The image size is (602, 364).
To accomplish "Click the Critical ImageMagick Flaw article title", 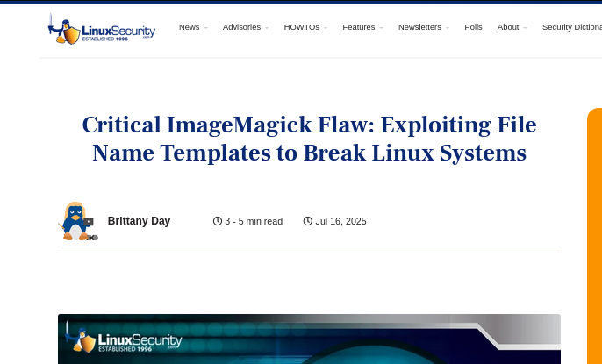I will click(309, 139).
